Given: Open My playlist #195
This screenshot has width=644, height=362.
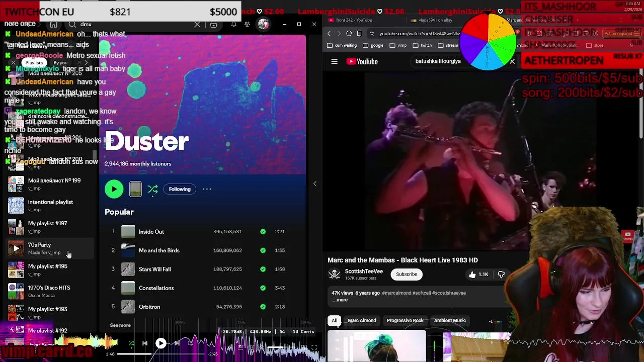Looking at the screenshot, I should coord(50,270).
